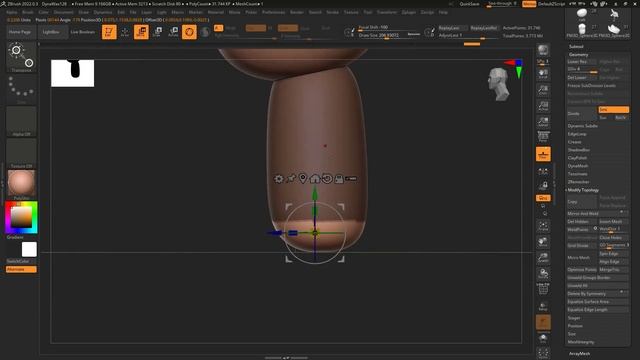The height and width of the screenshot is (360, 640).
Task: Click the Gizmo location marker icon
Action: pos(302,179)
